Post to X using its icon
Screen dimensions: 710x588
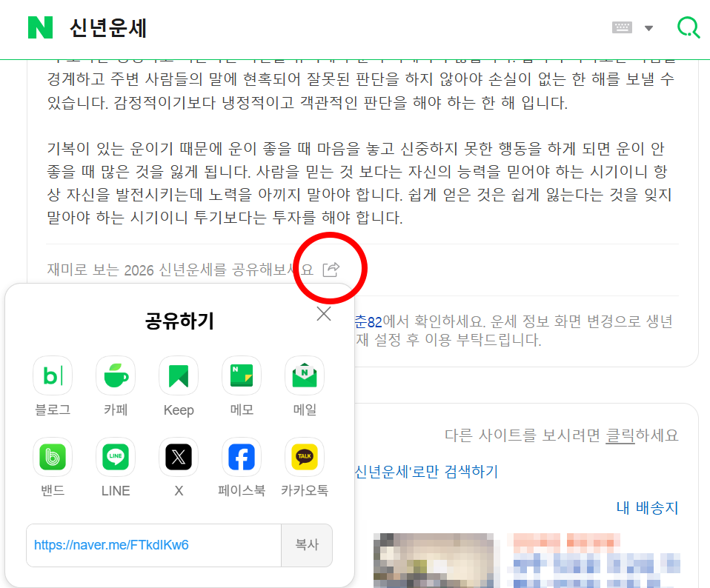pos(178,457)
